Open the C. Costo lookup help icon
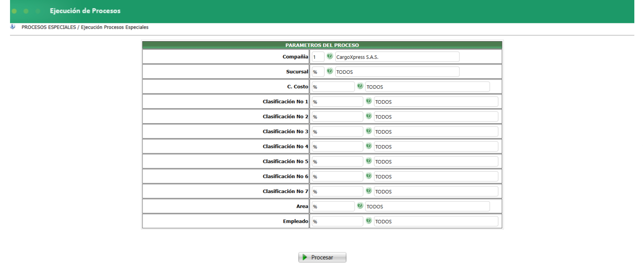This screenshot has height=269, width=644. [360, 86]
